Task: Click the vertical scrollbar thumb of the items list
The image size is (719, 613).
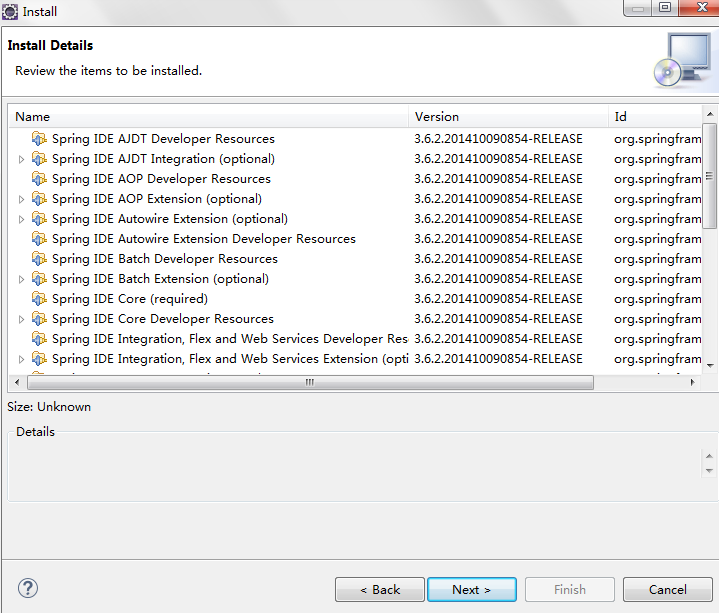Action: coord(709,176)
